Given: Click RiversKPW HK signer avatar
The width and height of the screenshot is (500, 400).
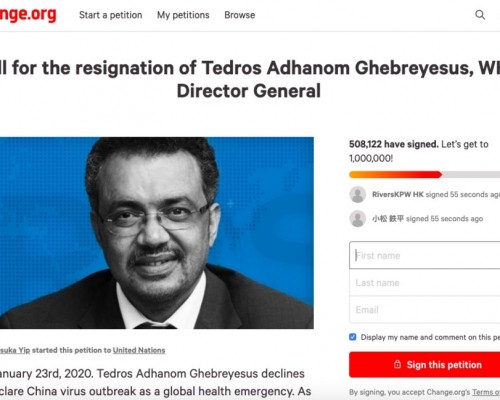Looking at the screenshot, I should [358, 194].
